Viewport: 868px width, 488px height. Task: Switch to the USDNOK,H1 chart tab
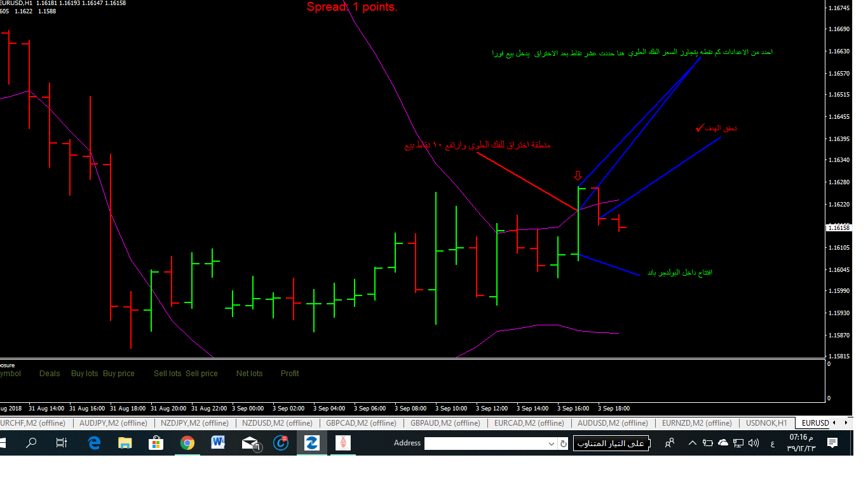[x=766, y=423]
